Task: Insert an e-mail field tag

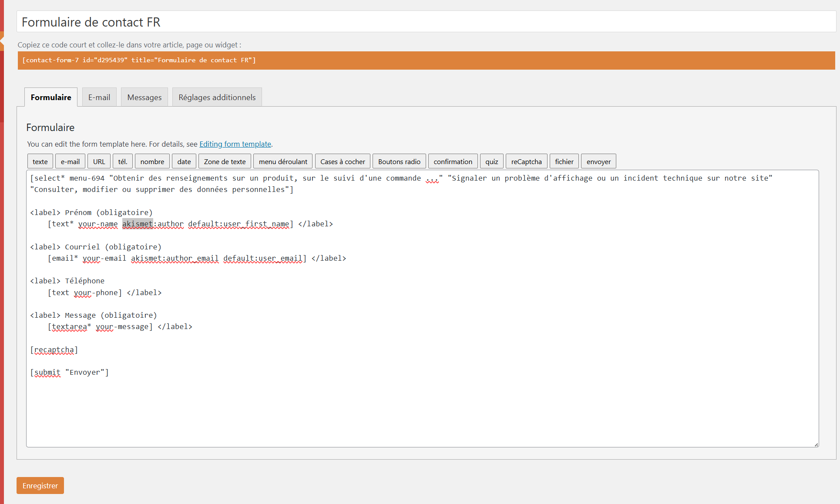Action: pyautogui.click(x=70, y=161)
